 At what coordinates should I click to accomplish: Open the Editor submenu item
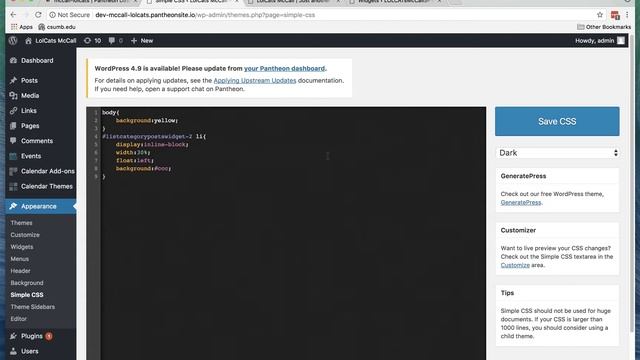tap(18, 319)
